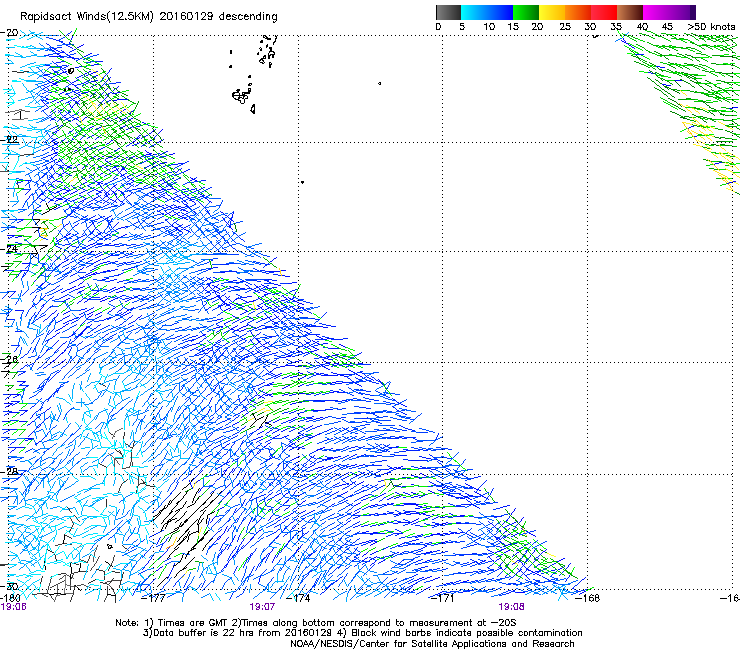The height and width of the screenshot is (650, 740).
Task: Click the -174 longitude label
Action: point(299,598)
